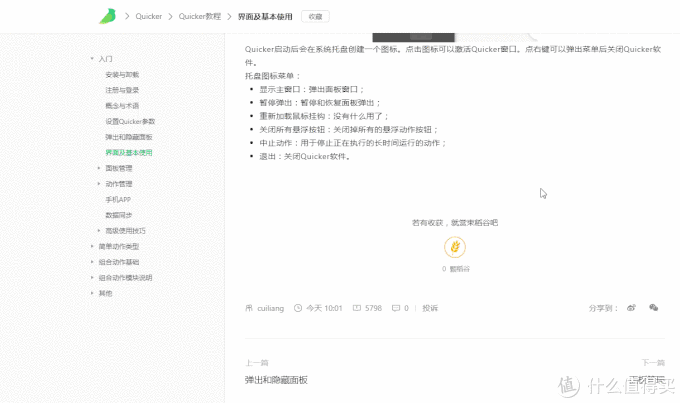Open previous article 弹出和隐藏面板
Screen dimensions: 680x403
pyautogui.click(x=276, y=380)
